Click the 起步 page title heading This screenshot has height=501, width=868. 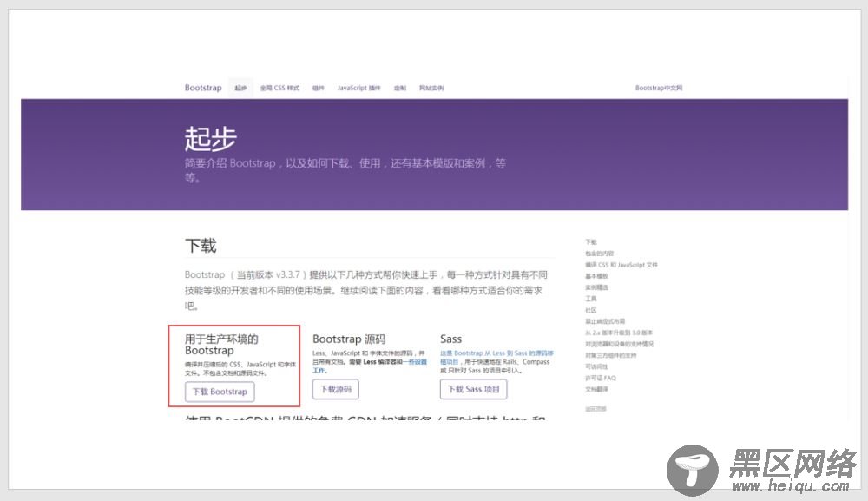(211, 138)
